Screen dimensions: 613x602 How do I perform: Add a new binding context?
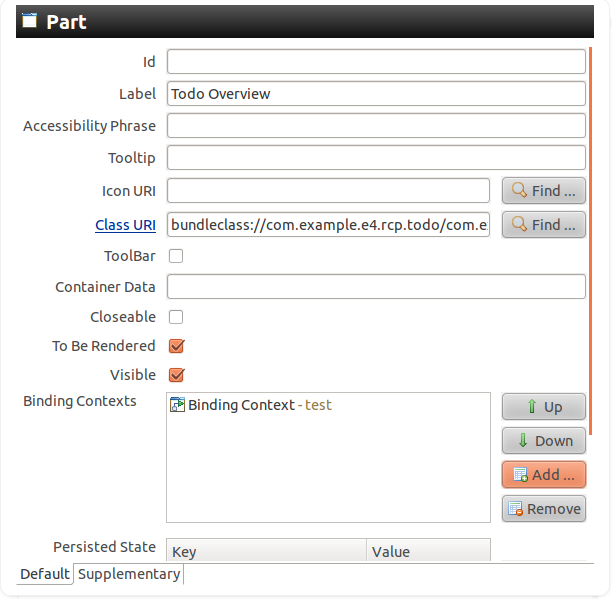point(543,474)
